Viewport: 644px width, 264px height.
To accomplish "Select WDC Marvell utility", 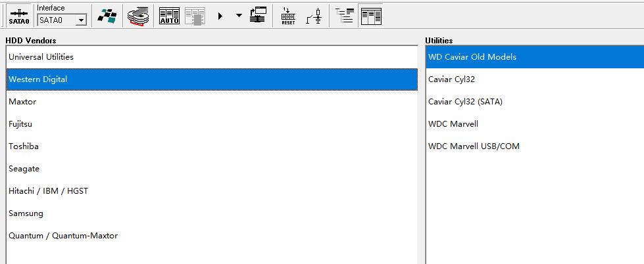I will pos(535,124).
